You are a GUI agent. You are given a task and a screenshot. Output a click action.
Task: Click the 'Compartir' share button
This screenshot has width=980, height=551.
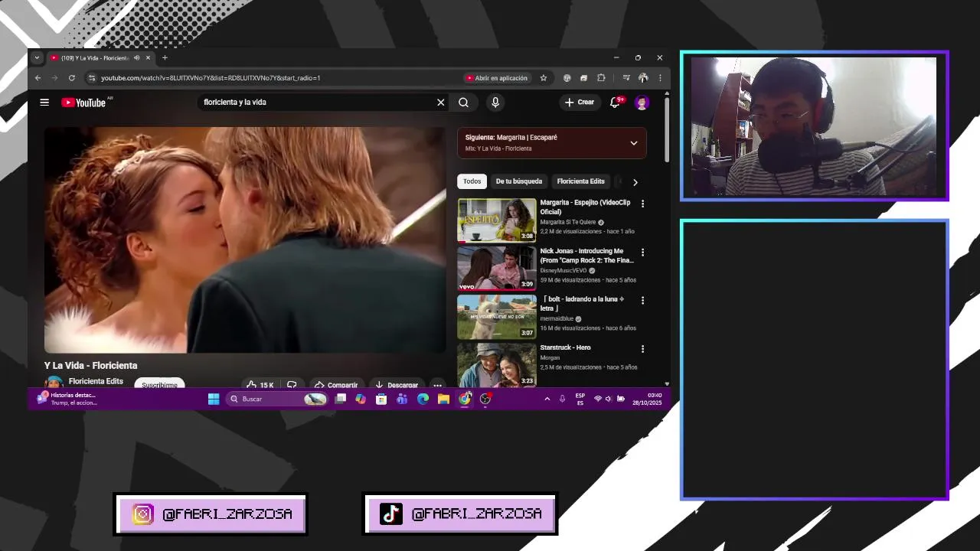pos(335,385)
